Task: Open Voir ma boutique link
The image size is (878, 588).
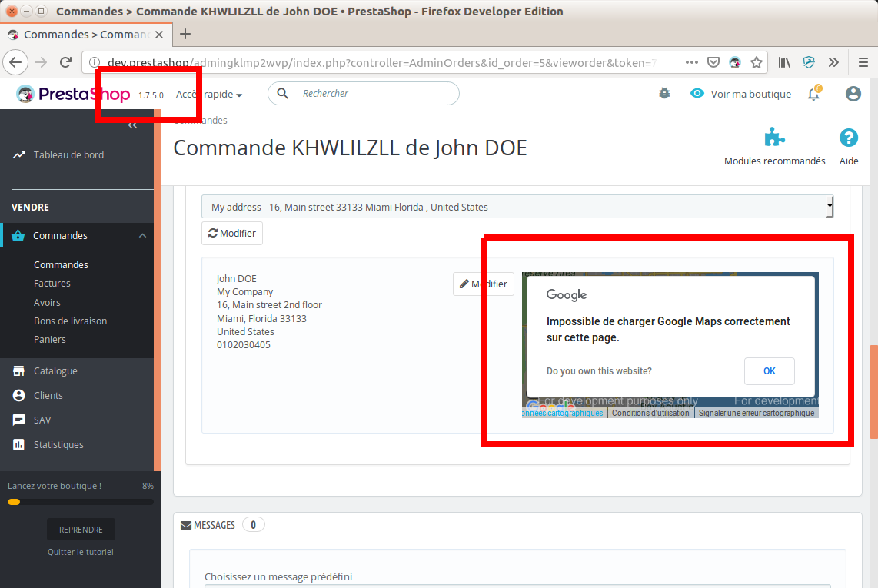Action: coord(741,94)
